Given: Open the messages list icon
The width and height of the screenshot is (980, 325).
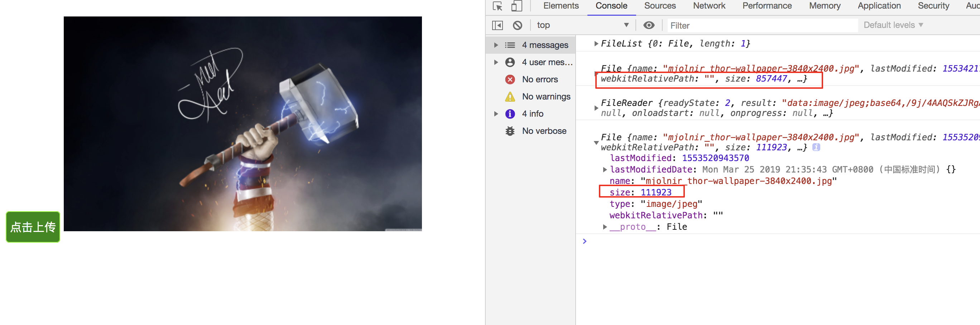Looking at the screenshot, I should pyautogui.click(x=510, y=45).
